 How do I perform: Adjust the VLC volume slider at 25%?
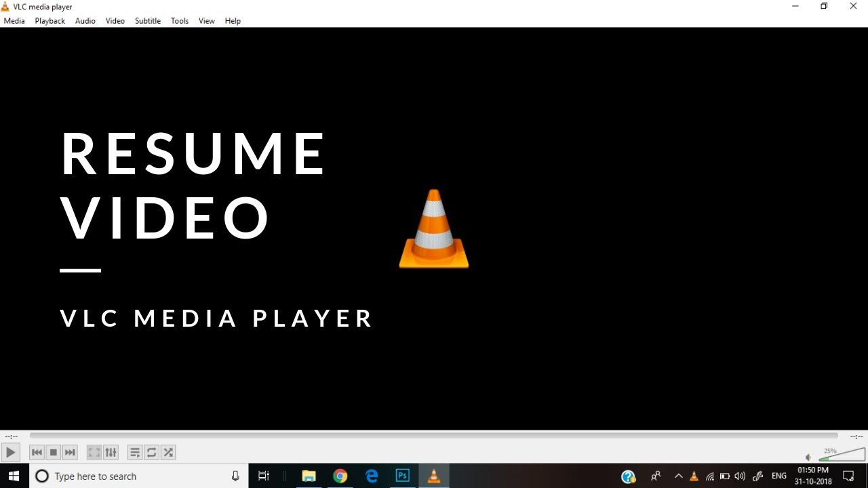842,454
